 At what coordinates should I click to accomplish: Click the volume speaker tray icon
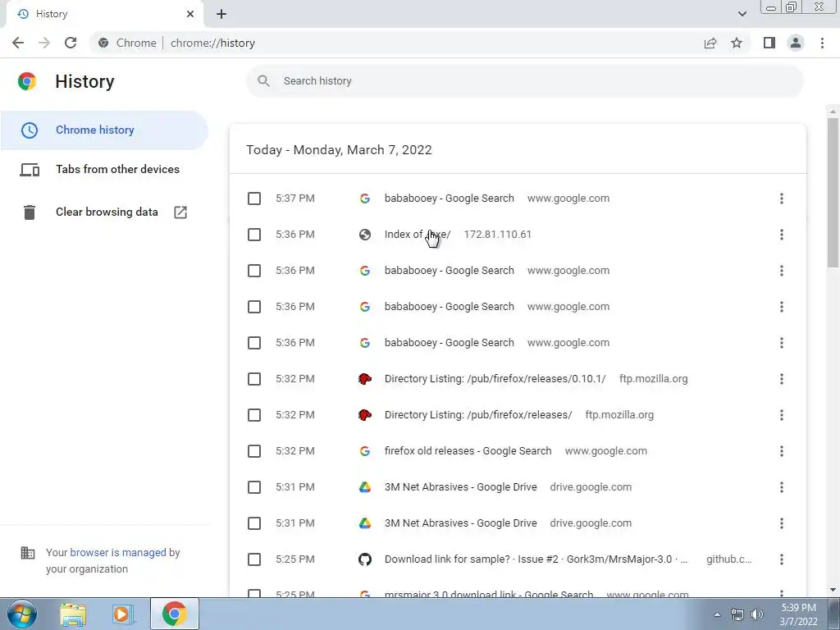[x=757, y=614]
